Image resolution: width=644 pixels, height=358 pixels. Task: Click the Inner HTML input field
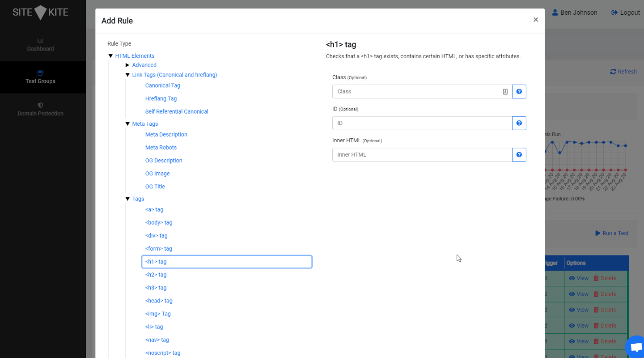coord(422,155)
